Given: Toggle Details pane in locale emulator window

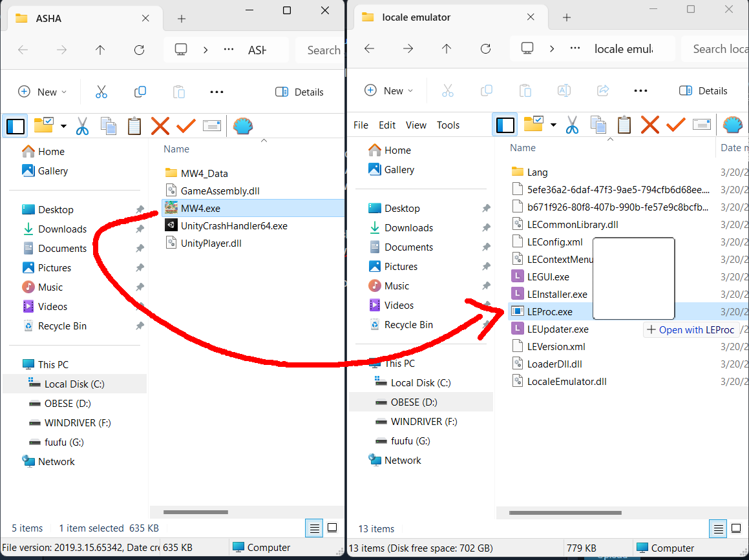Looking at the screenshot, I should tap(703, 90).
